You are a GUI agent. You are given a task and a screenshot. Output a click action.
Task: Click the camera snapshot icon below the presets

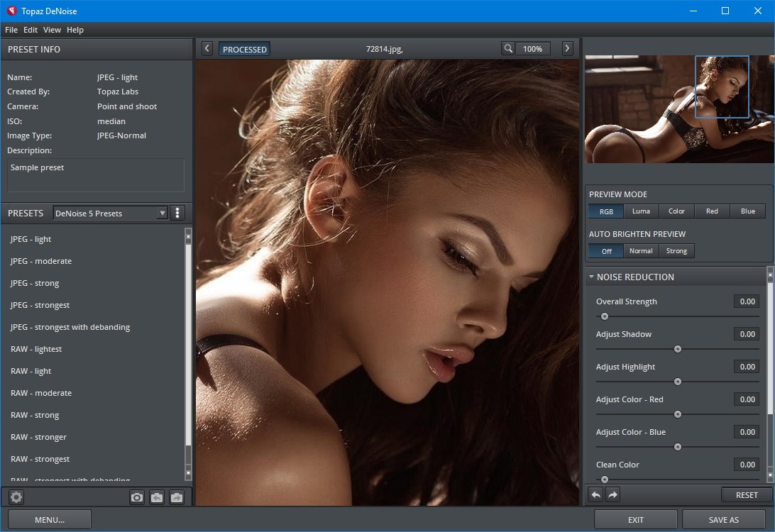(137, 497)
